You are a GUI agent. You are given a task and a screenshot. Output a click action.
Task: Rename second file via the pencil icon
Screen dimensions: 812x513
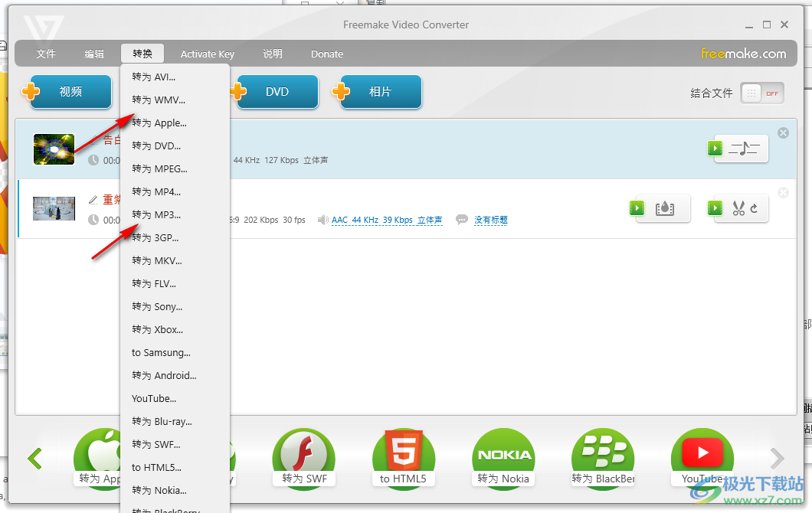click(93, 200)
